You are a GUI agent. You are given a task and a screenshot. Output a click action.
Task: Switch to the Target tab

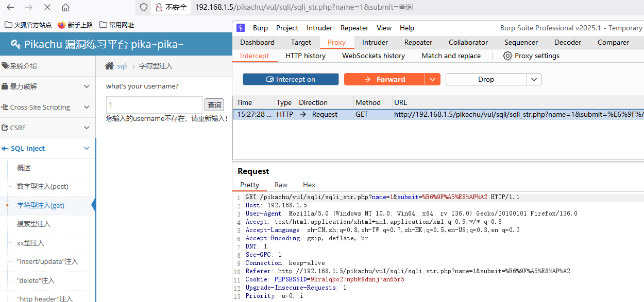pos(301,42)
